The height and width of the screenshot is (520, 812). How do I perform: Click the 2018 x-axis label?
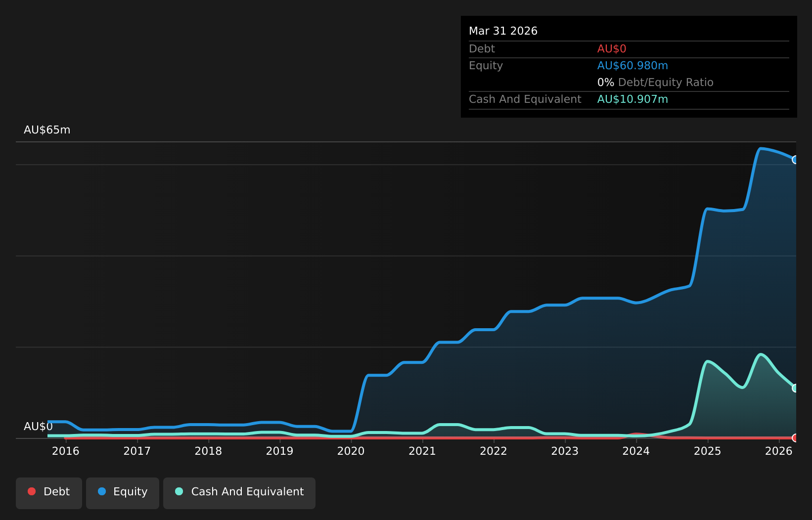tap(208, 451)
